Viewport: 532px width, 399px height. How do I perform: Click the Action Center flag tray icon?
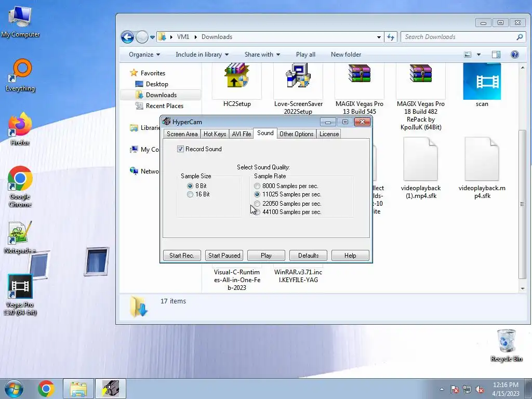(454, 389)
